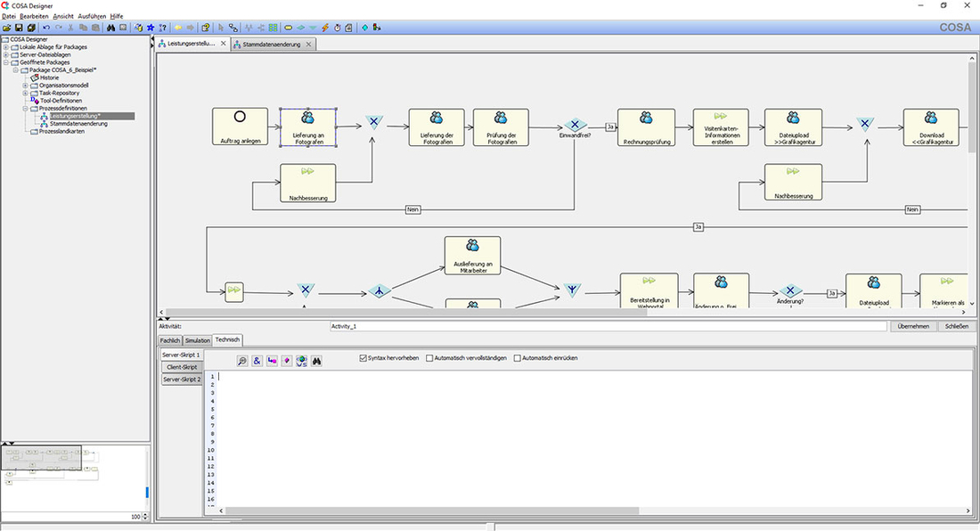The image size is (980, 531).
Task: Click the binoculars icon in the script editor toolbar
Action: tap(315, 360)
